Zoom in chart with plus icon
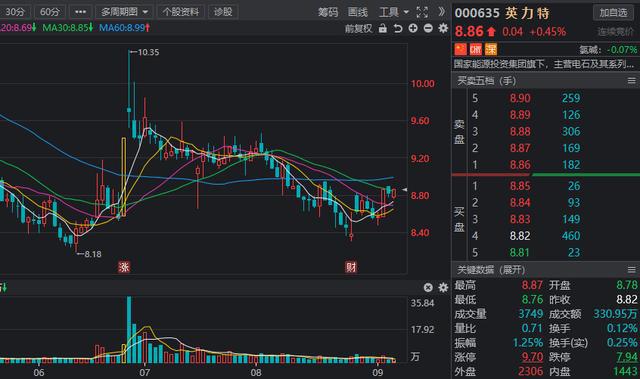Image resolution: width=640 pixels, height=379 pixels. click(x=413, y=28)
